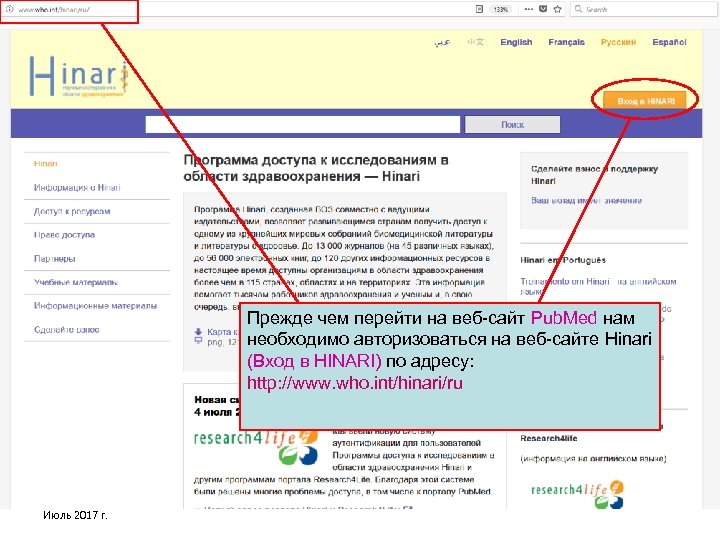
Task: Open Информация о Hinari in sidebar
Action: point(77,187)
